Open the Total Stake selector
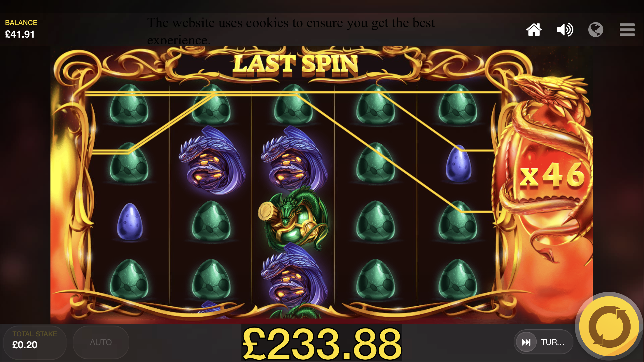This screenshot has height=362, width=644. coord(35,342)
